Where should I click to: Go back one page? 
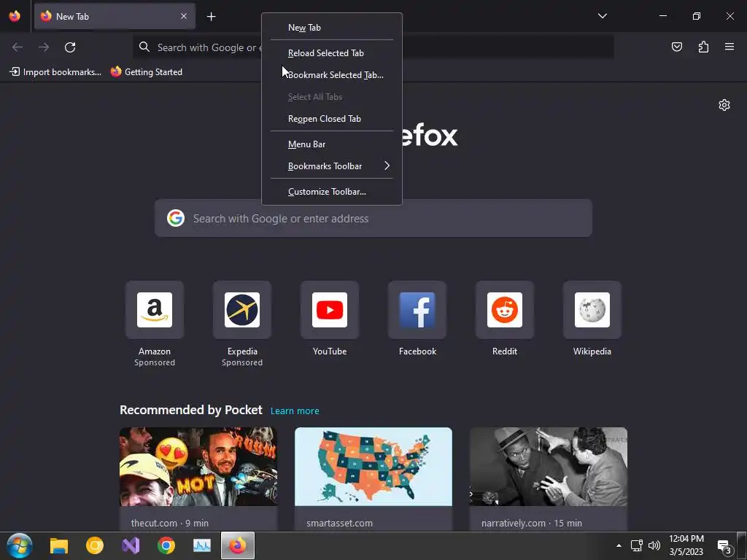(x=18, y=47)
